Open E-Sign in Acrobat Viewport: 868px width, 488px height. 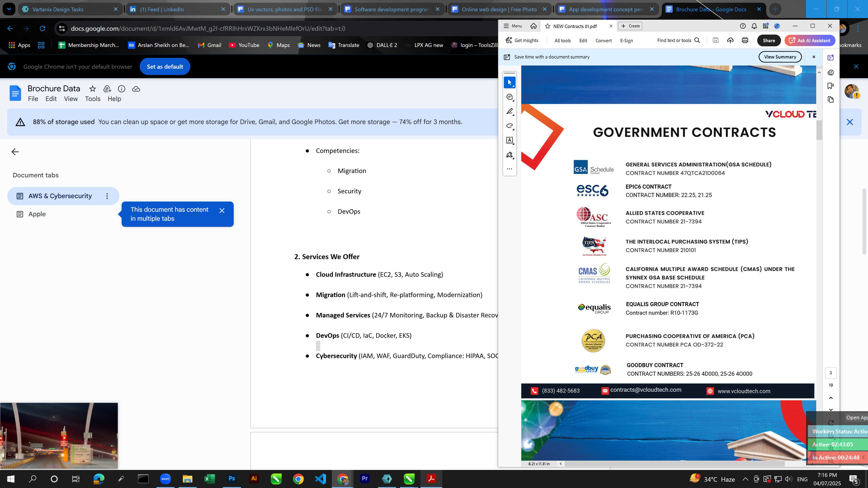pyautogui.click(x=626, y=41)
